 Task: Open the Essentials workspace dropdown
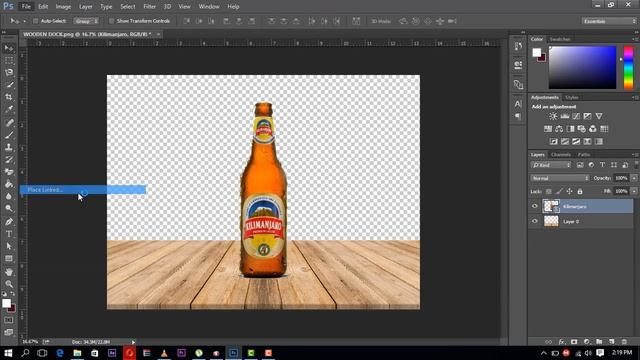pos(609,21)
